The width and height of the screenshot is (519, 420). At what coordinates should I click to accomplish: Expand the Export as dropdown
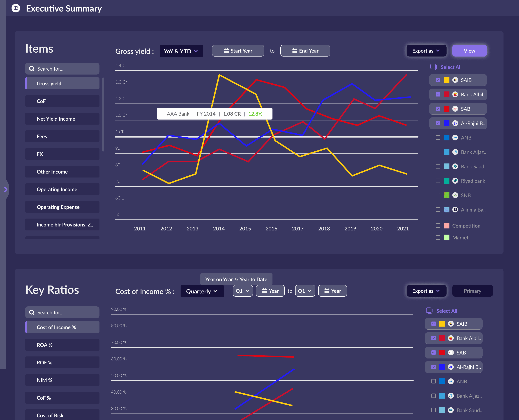[426, 51]
